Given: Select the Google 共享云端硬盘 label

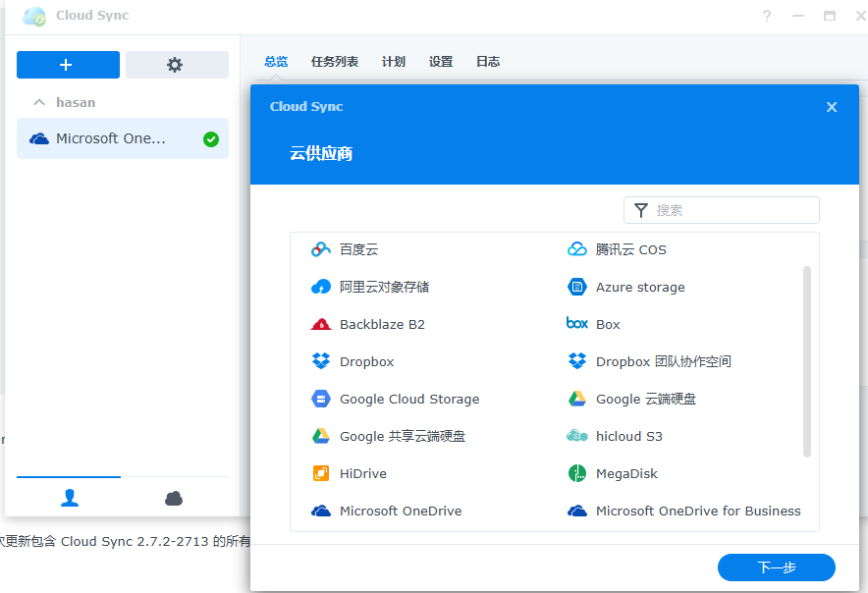Looking at the screenshot, I should coord(403,436).
